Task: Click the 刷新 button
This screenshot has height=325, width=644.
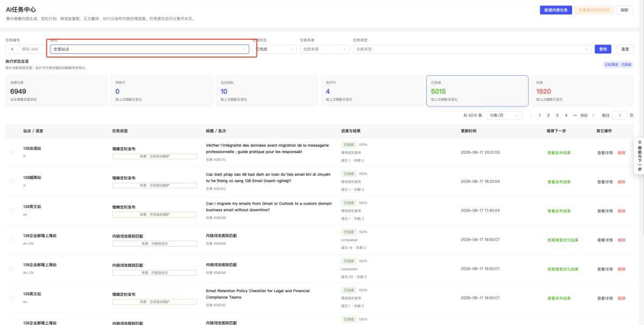Action: pos(624,10)
